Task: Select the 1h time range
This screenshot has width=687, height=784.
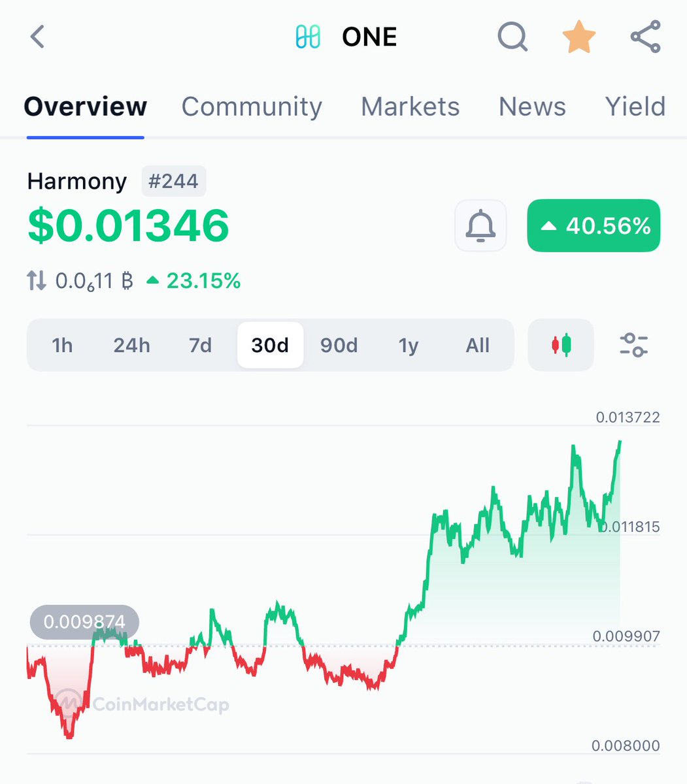Action: click(62, 345)
